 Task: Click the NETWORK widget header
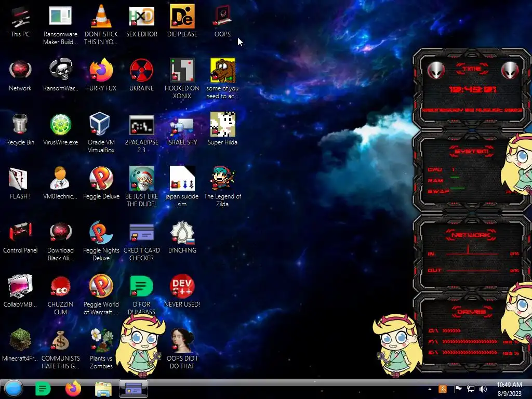[x=471, y=235]
